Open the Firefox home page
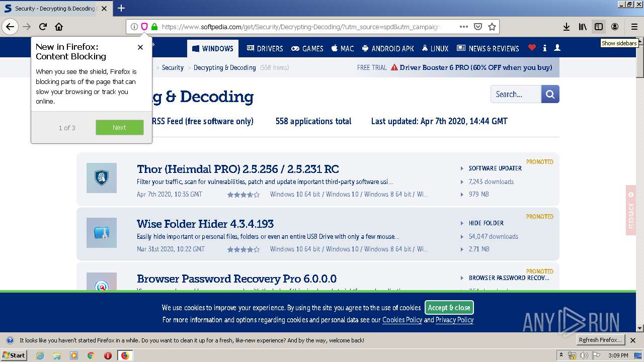This screenshot has height=362, width=644. tap(59, 27)
